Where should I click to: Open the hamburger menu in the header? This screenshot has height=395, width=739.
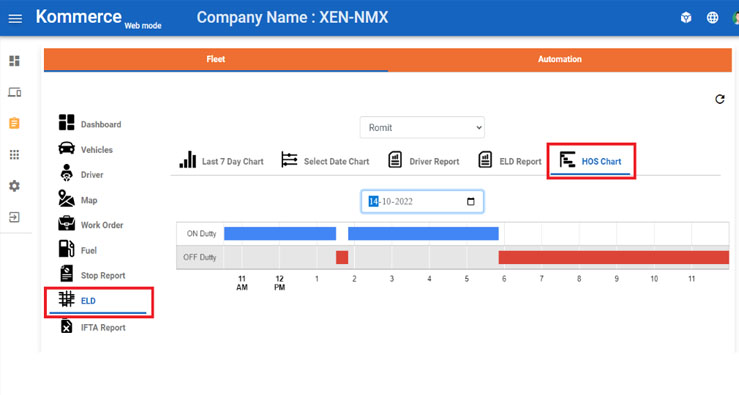15,18
